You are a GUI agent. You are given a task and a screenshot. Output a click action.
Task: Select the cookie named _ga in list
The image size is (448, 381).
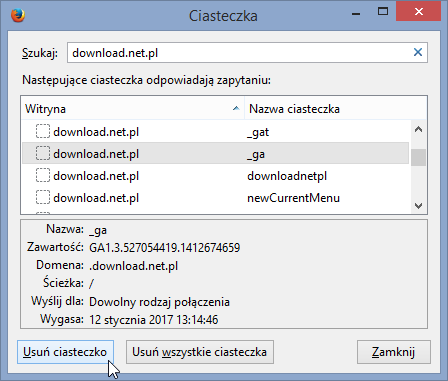coord(256,154)
